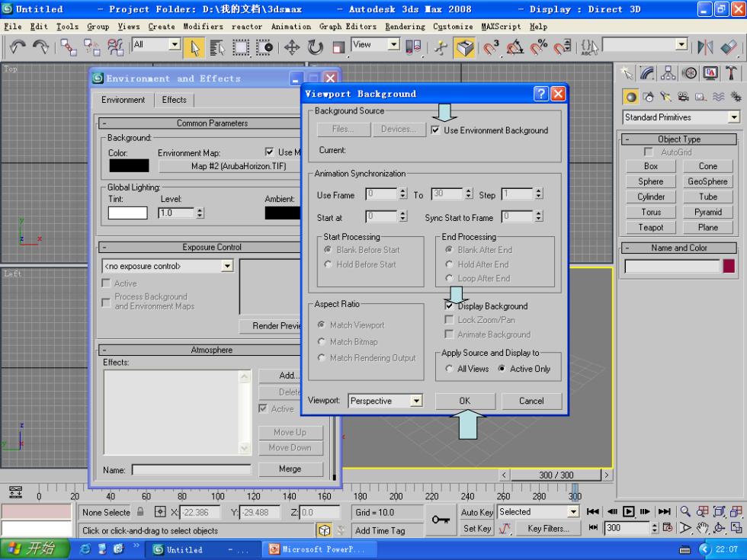Check Process Background and Environment Maps
747x560 pixels.
point(106,302)
